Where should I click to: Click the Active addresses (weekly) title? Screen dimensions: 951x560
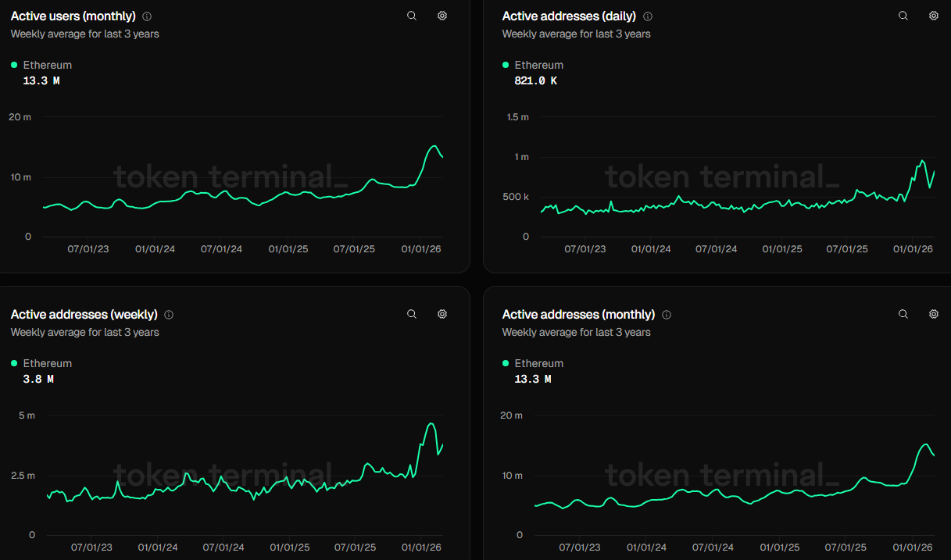point(84,315)
